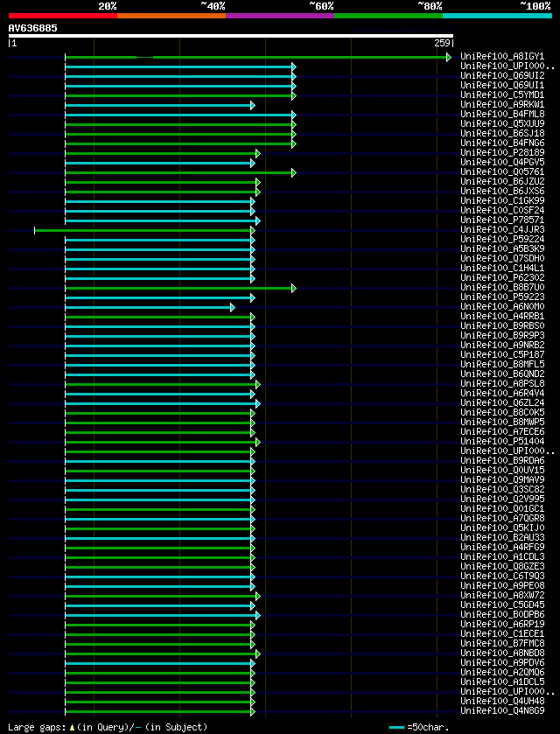Viewport: 560px width, 734px height.
Task: Click the UniRef100_Q6ZL24 entry name
Action: point(502,403)
